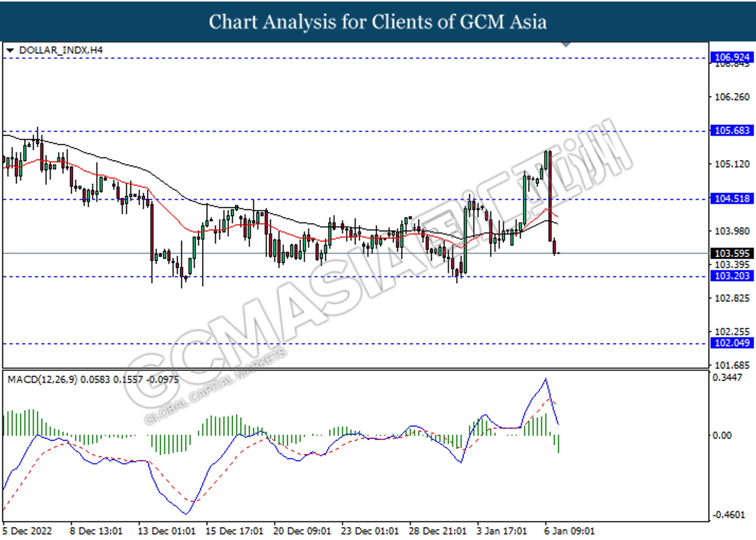This screenshot has height=540, width=756.
Task: Click the 102.255 axis price value
Action: (x=732, y=332)
